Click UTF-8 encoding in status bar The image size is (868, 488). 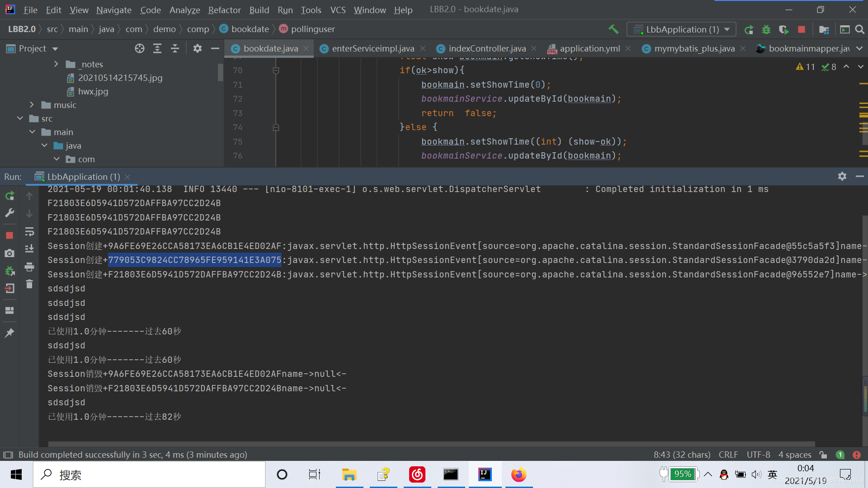click(x=758, y=455)
